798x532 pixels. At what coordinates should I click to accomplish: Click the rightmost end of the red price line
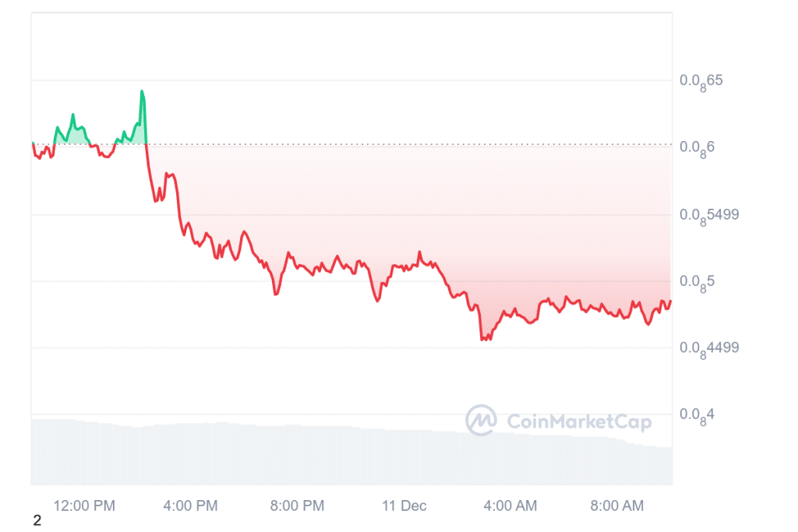(670, 301)
